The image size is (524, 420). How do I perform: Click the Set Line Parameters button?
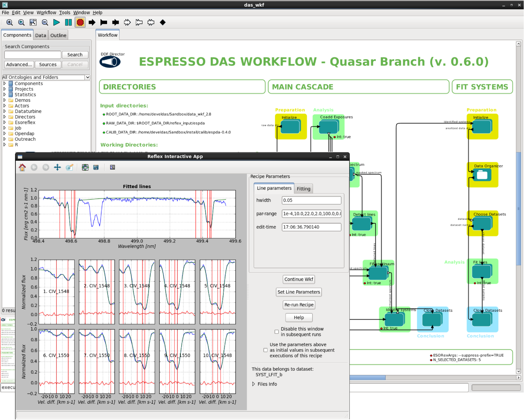point(299,292)
